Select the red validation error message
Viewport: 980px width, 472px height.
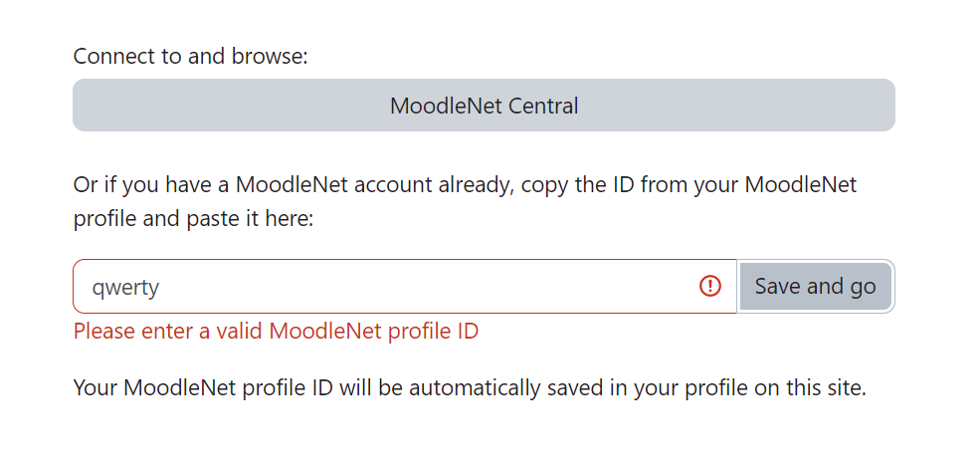pos(276,331)
